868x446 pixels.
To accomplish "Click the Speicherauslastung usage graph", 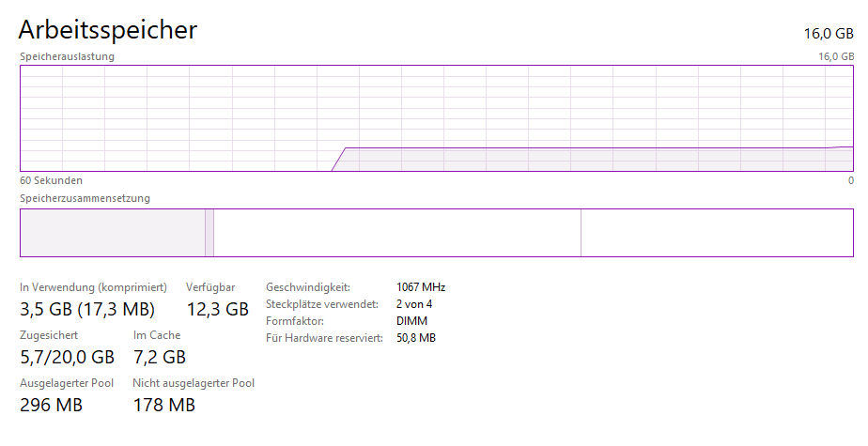I will click(437, 117).
